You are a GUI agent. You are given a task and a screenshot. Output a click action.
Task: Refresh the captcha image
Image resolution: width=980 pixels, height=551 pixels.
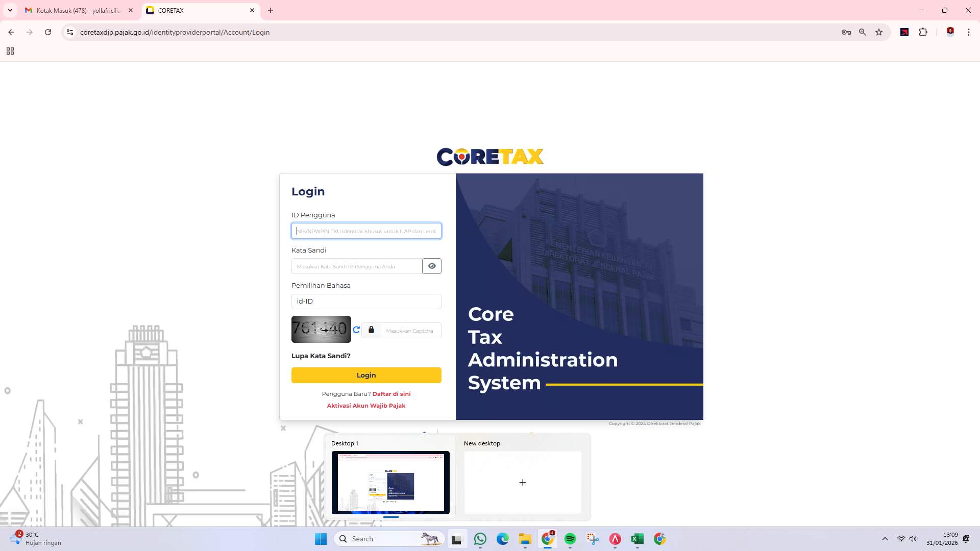pos(356,330)
